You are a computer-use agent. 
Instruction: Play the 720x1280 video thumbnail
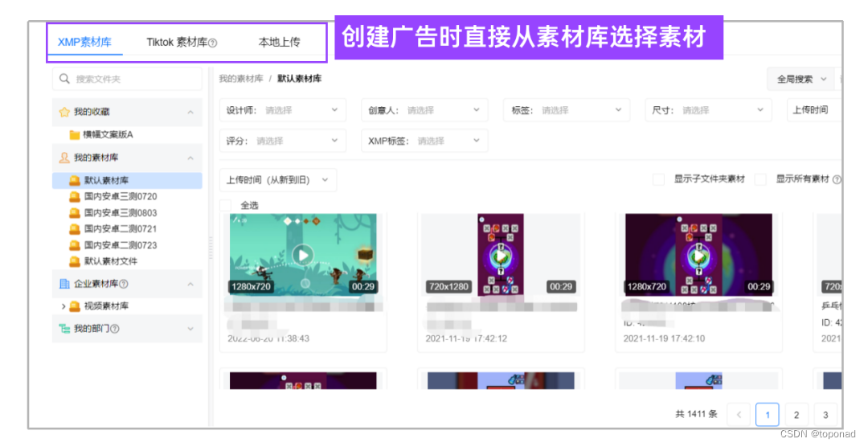[501, 256]
